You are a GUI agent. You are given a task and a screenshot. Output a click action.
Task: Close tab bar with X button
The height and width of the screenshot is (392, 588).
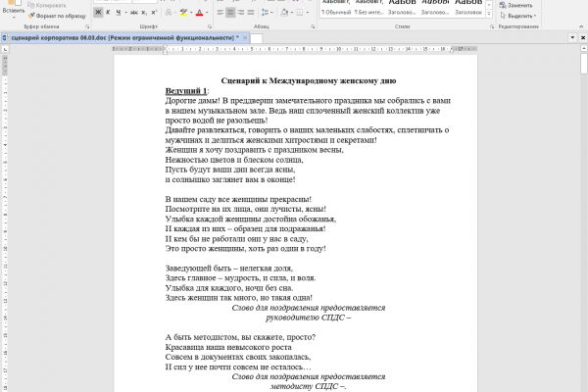583,37
